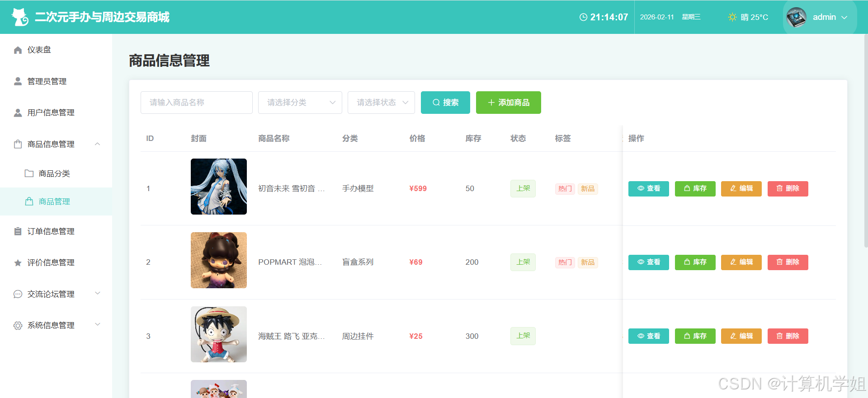
Task: Expand the 系统信息管理 menu chevron
Action: click(97, 325)
